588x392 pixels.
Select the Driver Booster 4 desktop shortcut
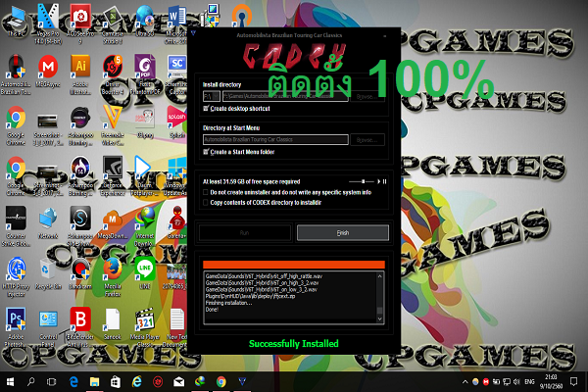112,74
